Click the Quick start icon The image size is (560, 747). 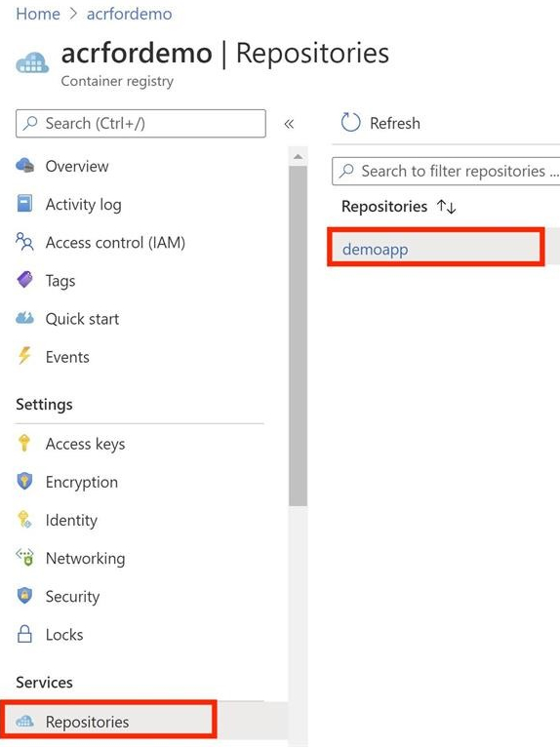pyautogui.click(x=24, y=318)
